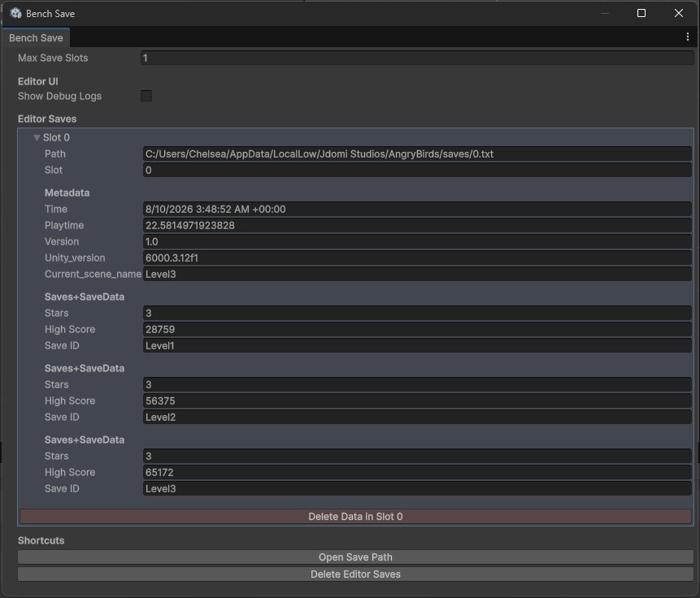Click the Path label

point(55,154)
